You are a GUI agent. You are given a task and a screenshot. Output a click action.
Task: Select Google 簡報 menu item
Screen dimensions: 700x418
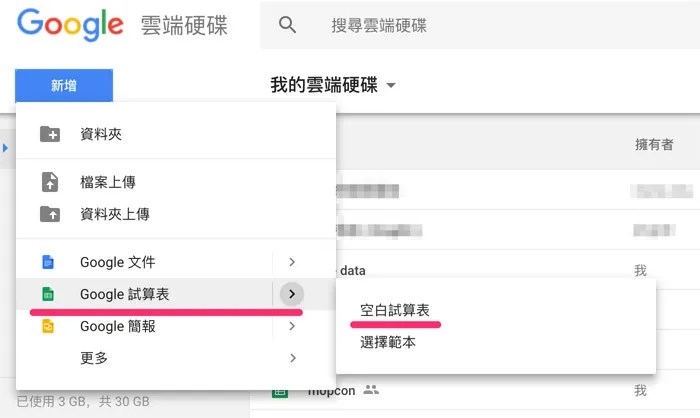coord(144,326)
